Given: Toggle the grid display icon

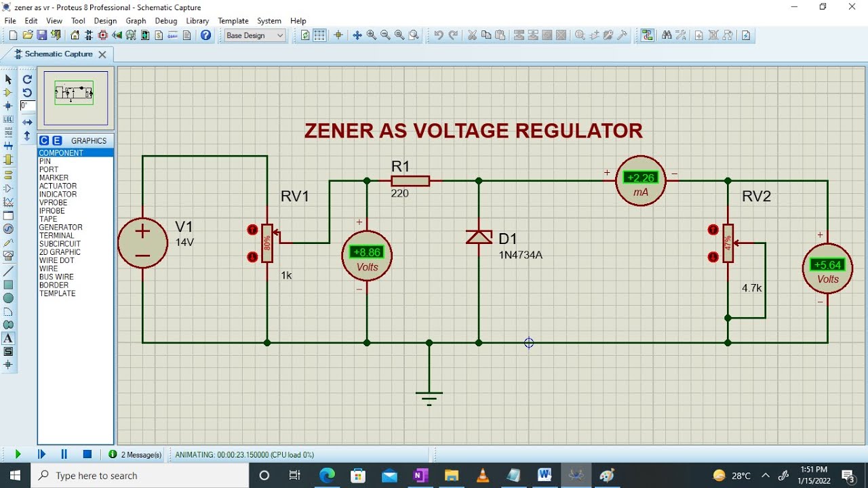Looking at the screenshot, I should click(319, 35).
